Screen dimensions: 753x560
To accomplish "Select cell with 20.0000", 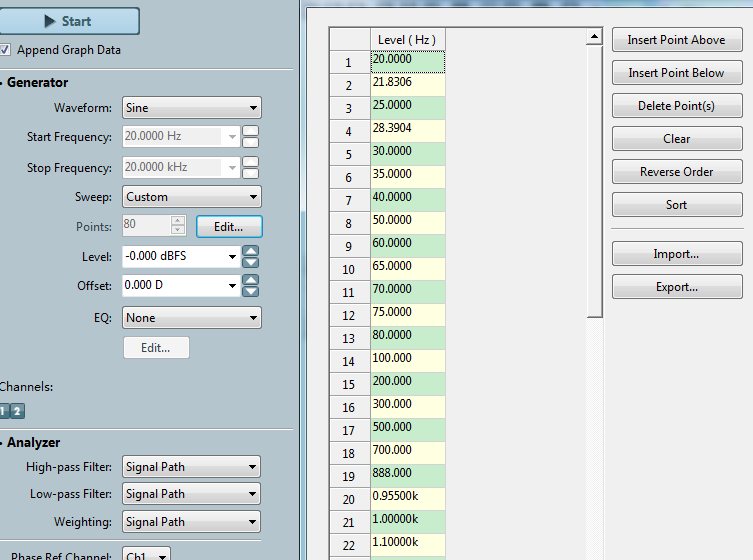I will tap(408, 62).
